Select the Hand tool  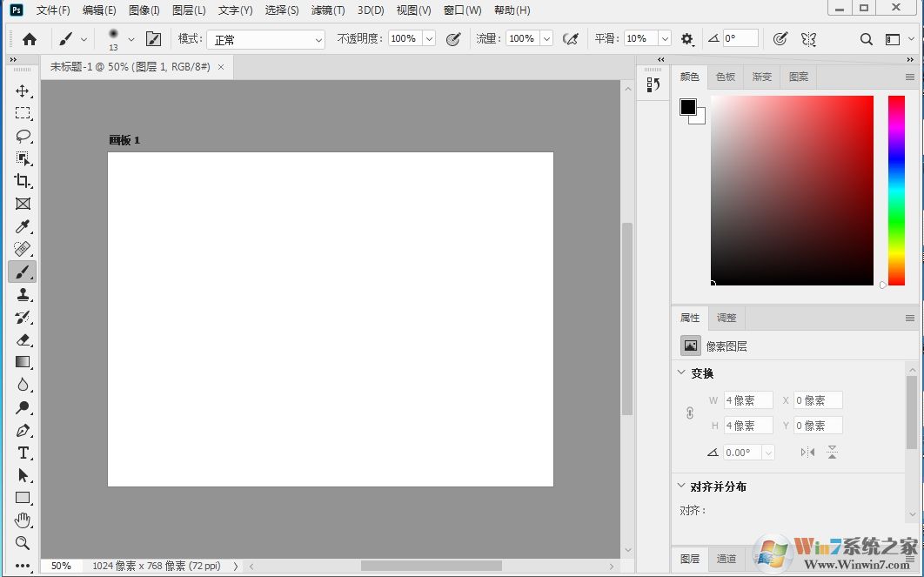[23, 520]
